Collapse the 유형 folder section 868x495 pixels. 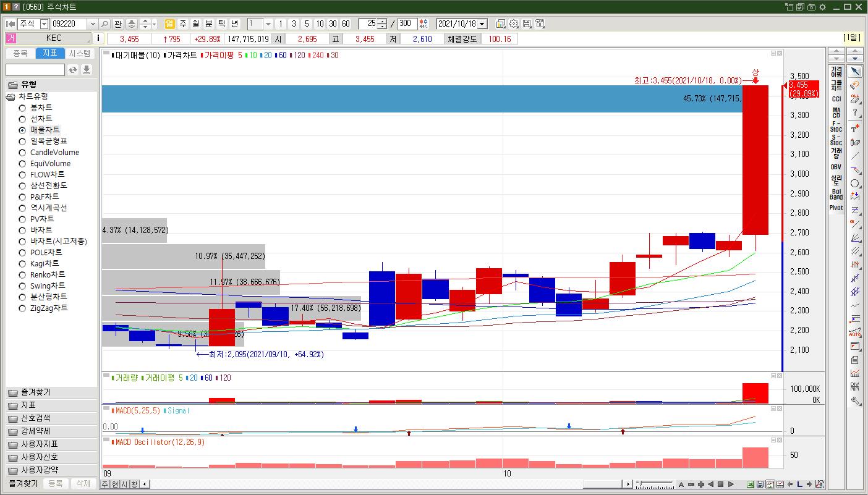point(51,85)
